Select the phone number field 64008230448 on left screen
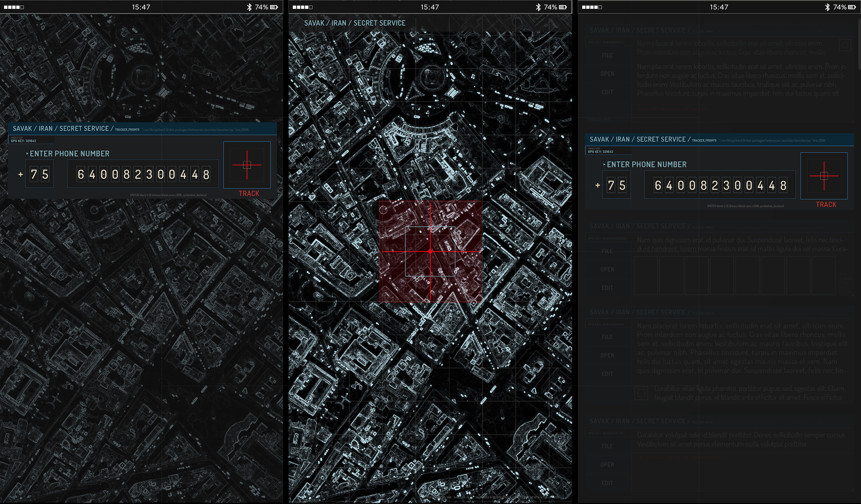The width and height of the screenshot is (861, 504). [x=143, y=174]
